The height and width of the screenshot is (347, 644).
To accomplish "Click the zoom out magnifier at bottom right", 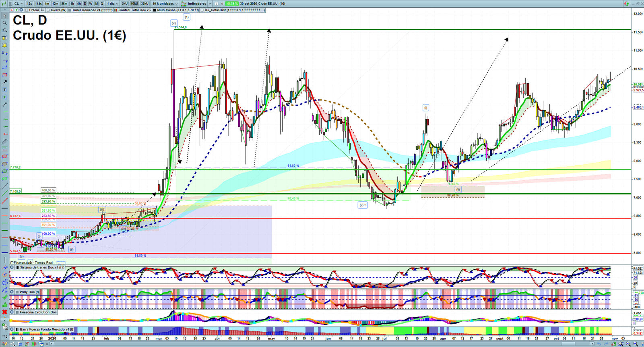I will point(628,344).
